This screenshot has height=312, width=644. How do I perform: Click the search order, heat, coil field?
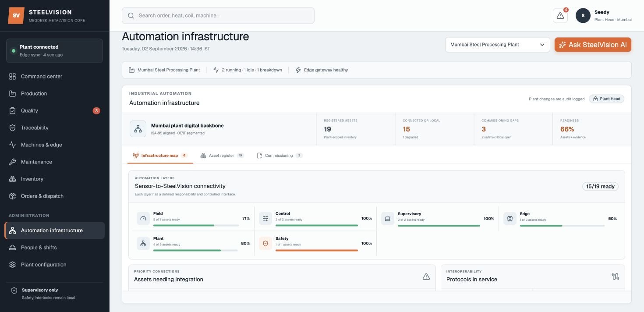[218, 15]
